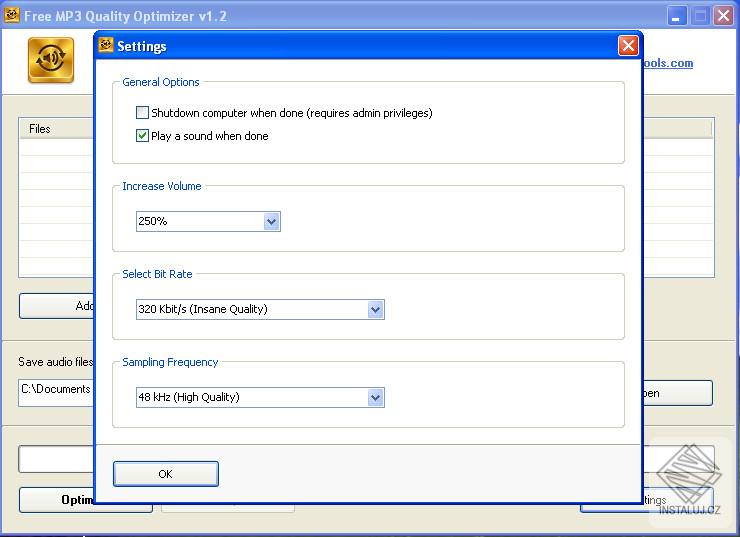The image size is (740, 537).
Task: Click the Optimize button in main window
Action: pyautogui.click(x=57, y=500)
